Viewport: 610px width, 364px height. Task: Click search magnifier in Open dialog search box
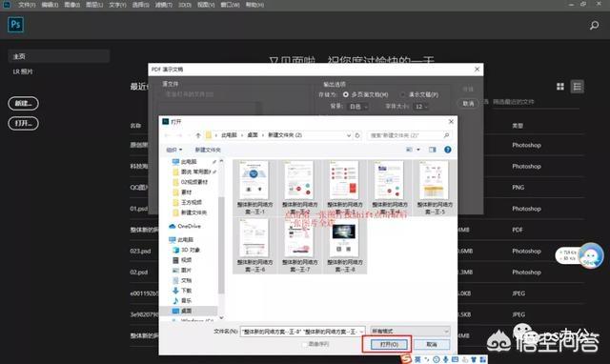[x=447, y=135]
